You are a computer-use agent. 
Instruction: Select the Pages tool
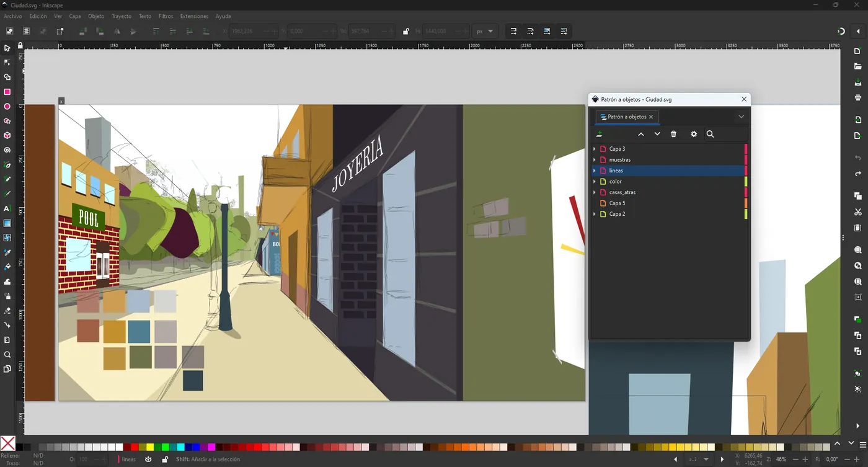[x=7, y=369]
